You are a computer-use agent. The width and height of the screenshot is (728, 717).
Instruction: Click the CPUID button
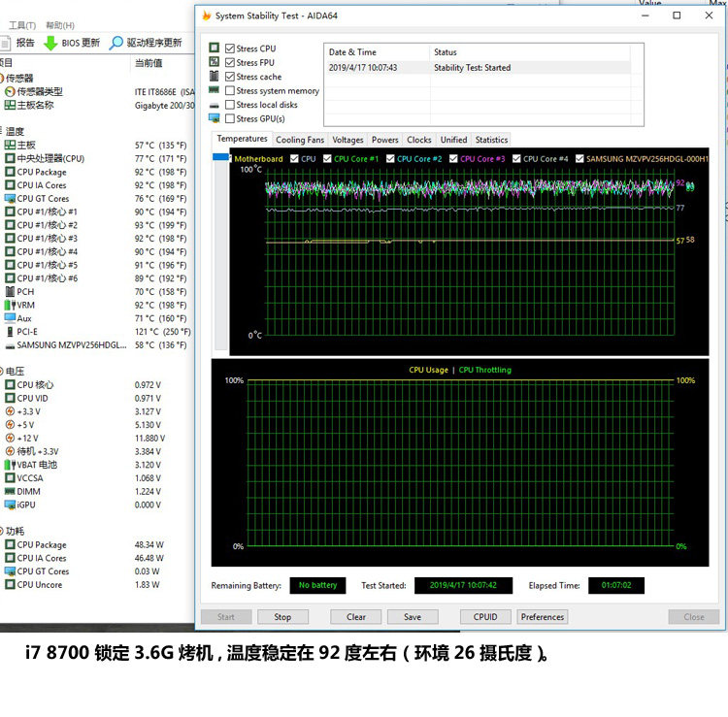485,617
